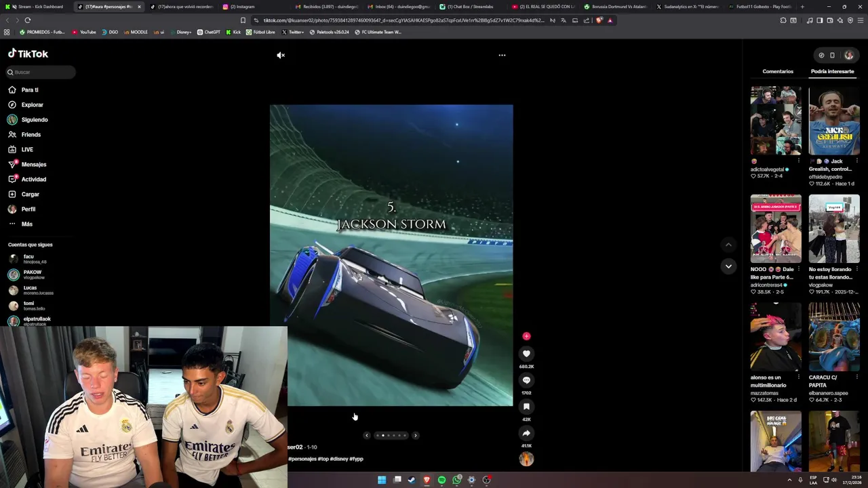Open the Windows Start button
Image resolution: width=868 pixels, height=488 pixels.
[x=382, y=480]
